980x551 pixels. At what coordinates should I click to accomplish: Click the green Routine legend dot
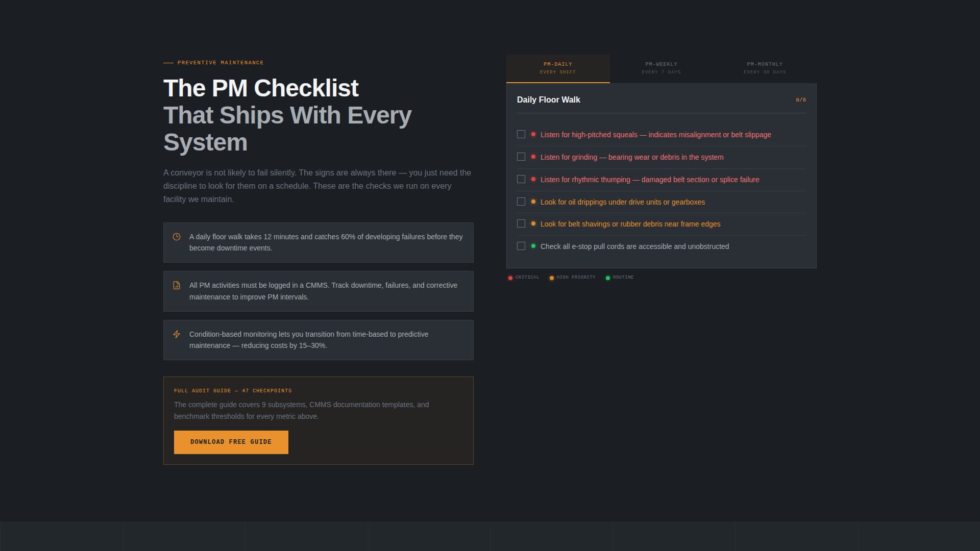pos(608,278)
